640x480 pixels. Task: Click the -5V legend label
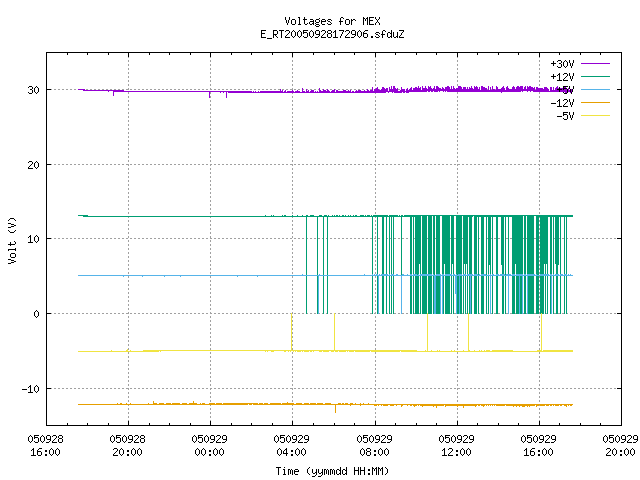pyautogui.click(x=565, y=116)
